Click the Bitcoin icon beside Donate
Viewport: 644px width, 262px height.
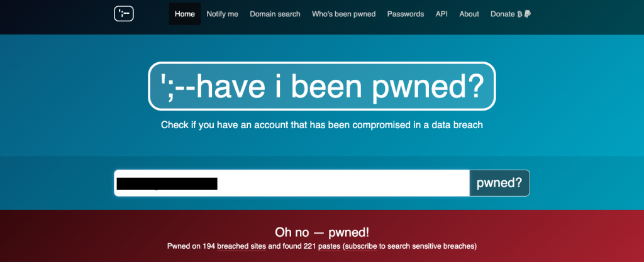pos(519,14)
